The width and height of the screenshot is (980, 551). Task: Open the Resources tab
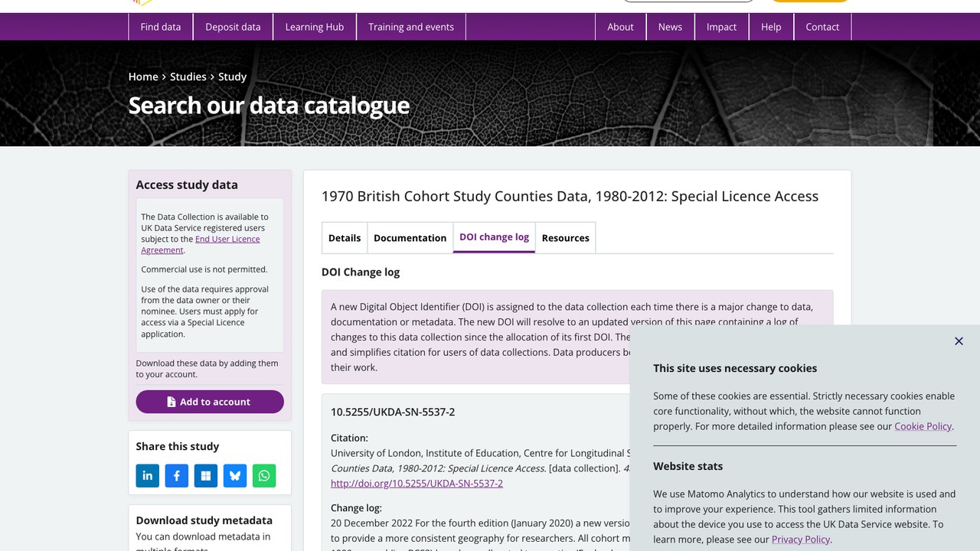point(566,238)
